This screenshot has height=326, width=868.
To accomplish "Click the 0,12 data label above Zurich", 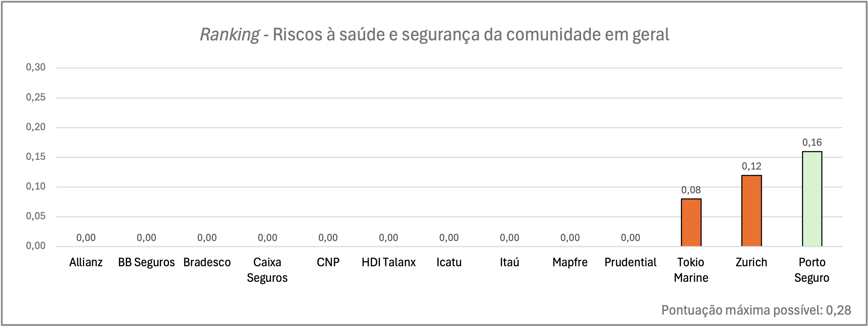I will tap(751, 166).
